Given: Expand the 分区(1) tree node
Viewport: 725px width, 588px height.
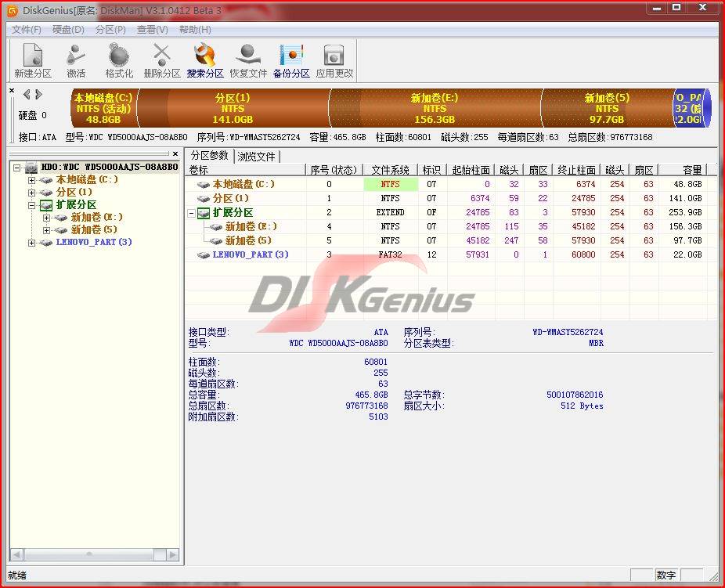Looking at the screenshot, I should coord(31,193).
